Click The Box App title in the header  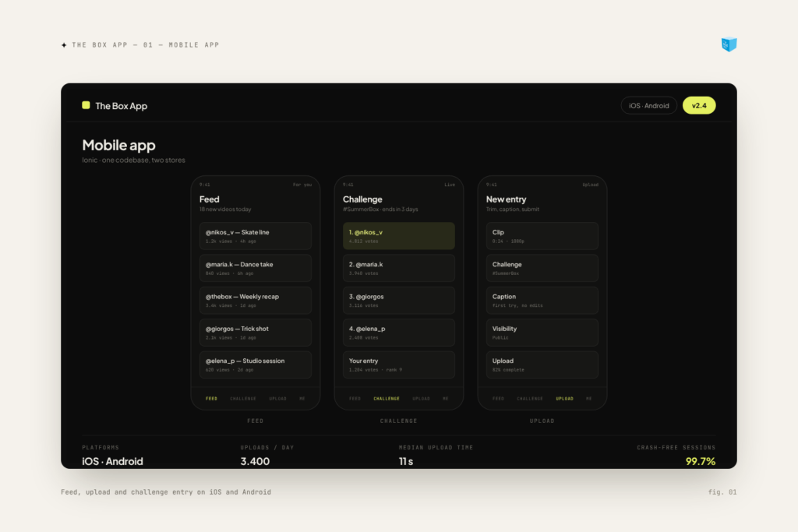click(x=121, y=106)
